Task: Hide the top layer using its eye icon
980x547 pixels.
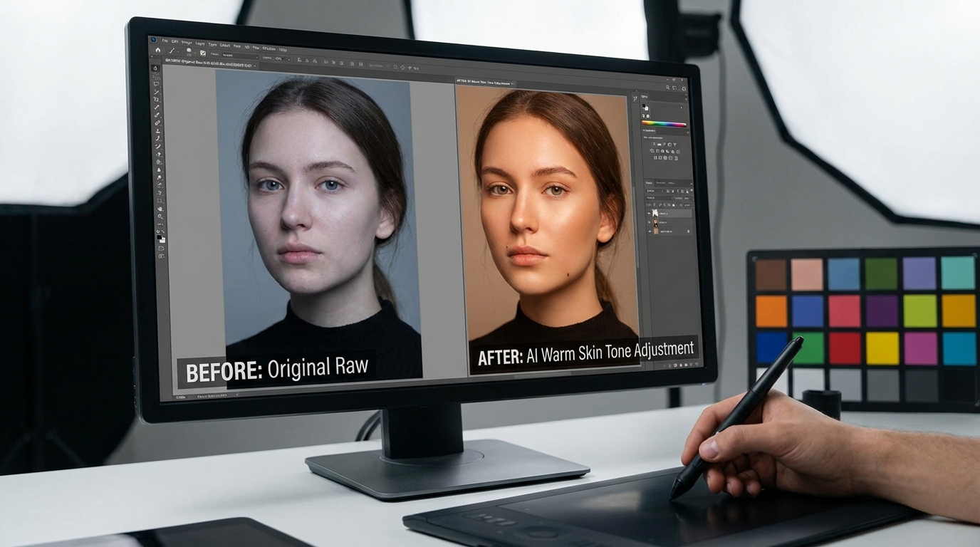Action: tap(649, 213)
